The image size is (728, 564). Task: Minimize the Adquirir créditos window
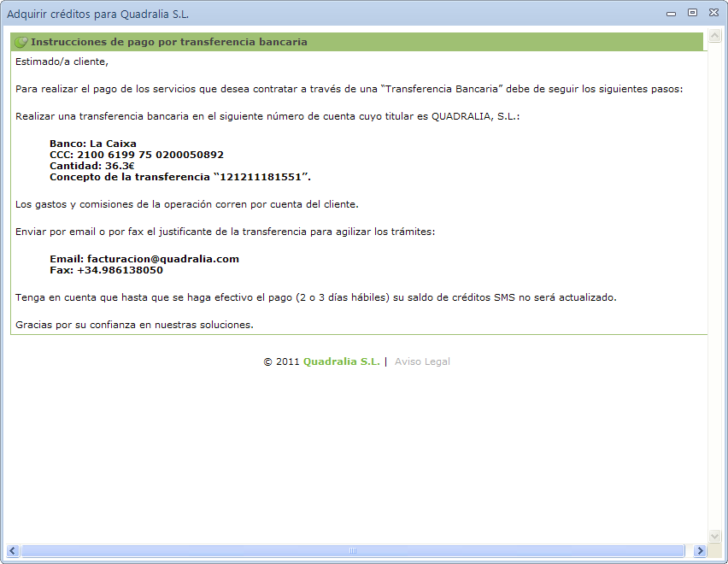[x=672, y=13]
